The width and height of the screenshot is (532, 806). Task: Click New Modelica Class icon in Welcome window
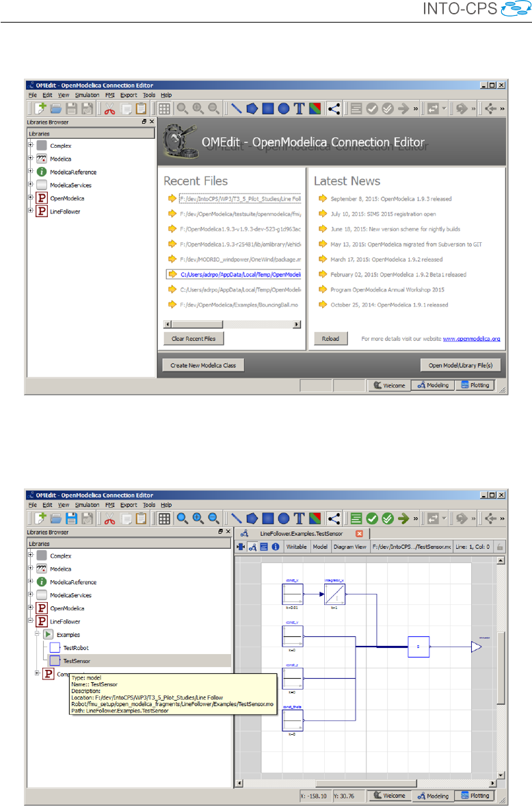click(x=40, y=109)
